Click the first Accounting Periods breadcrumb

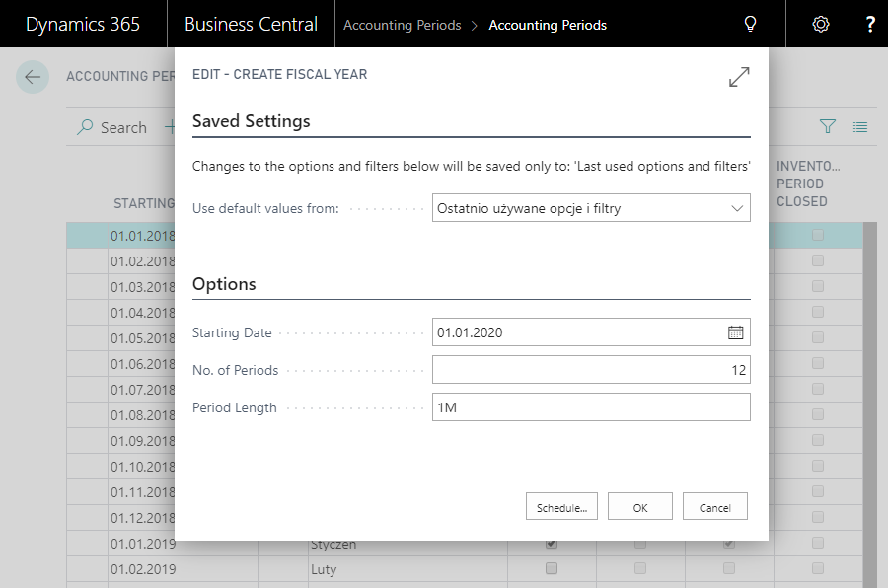403,25
